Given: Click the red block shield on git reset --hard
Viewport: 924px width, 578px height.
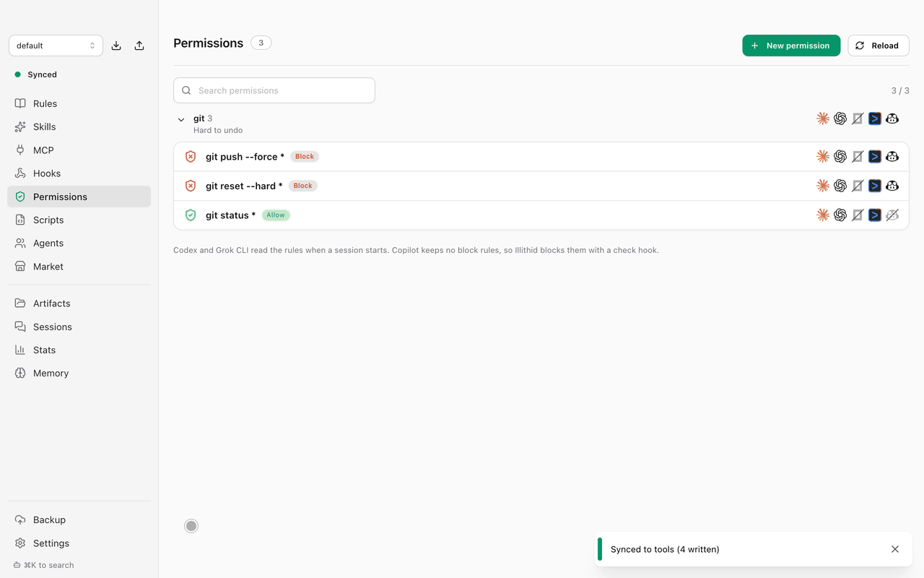Looking at the screenshot, I should (x=191, y=186).
